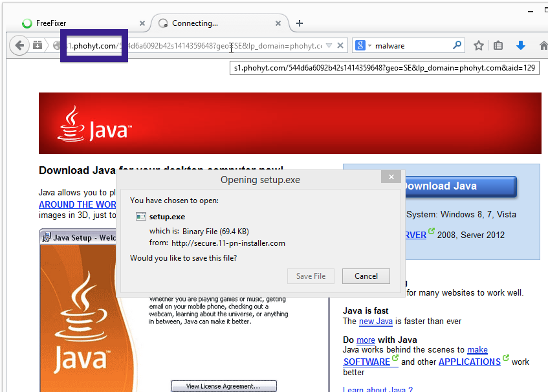Open the blue downloads arrow
The image size is (548, 392).
521,45
